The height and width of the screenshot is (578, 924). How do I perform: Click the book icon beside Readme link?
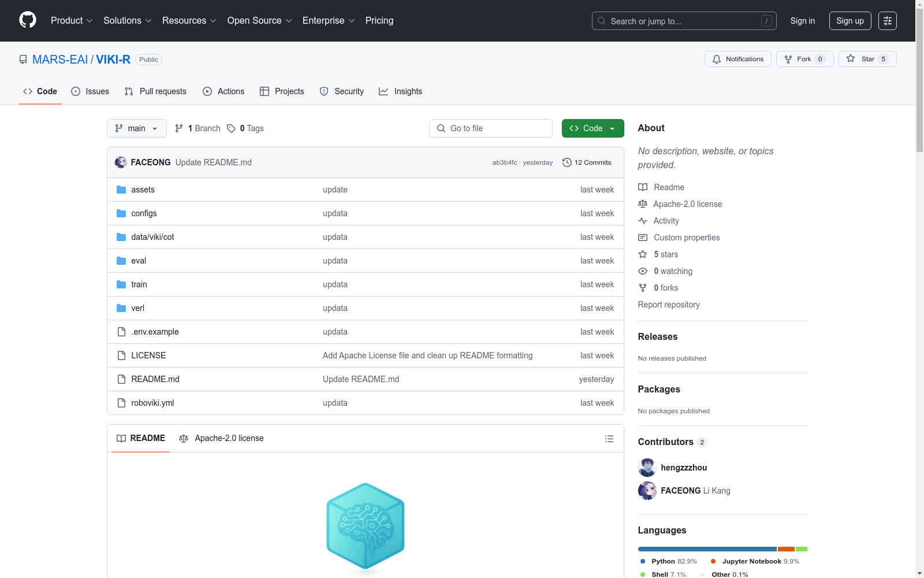click(x=643, y=187)
